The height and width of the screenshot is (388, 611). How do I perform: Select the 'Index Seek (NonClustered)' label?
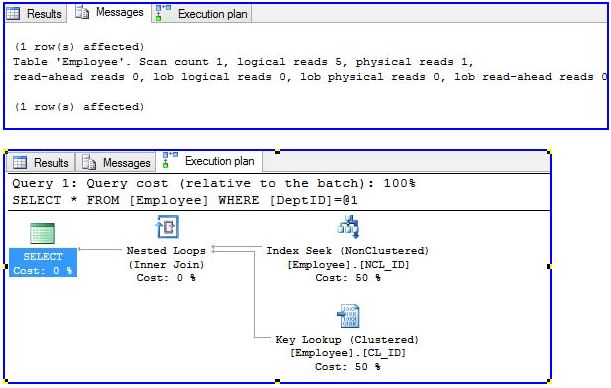click(348, 250)
